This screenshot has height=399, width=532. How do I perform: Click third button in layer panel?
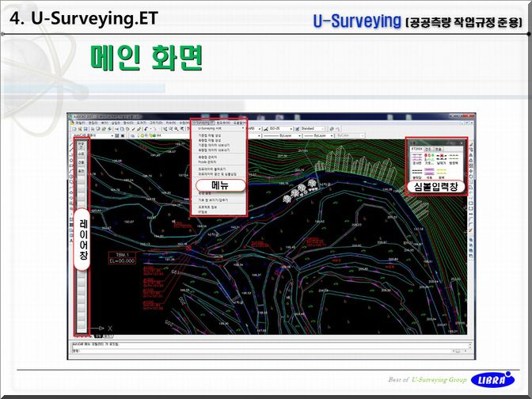point(81,162)
